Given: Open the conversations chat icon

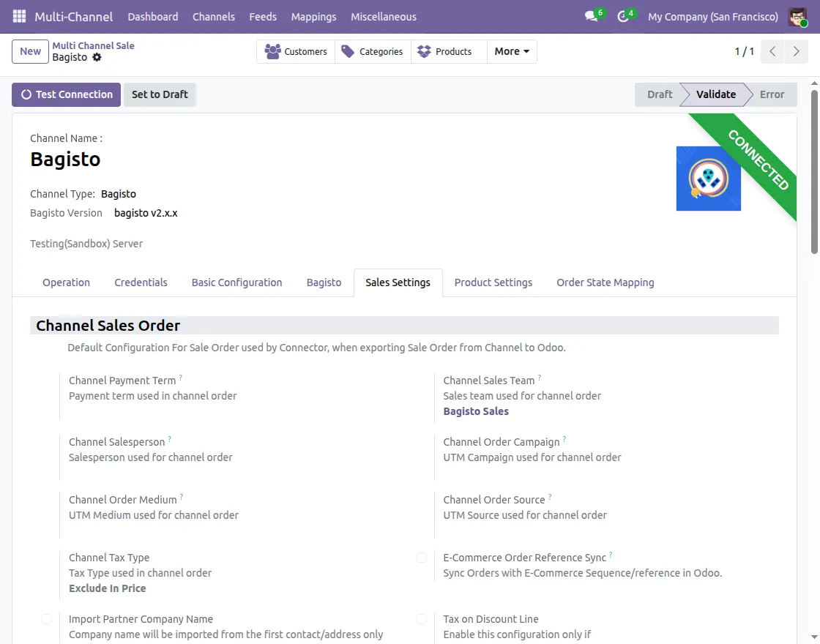Looking at the screenshot, I should pyautogui.click(x=592, y=17).
